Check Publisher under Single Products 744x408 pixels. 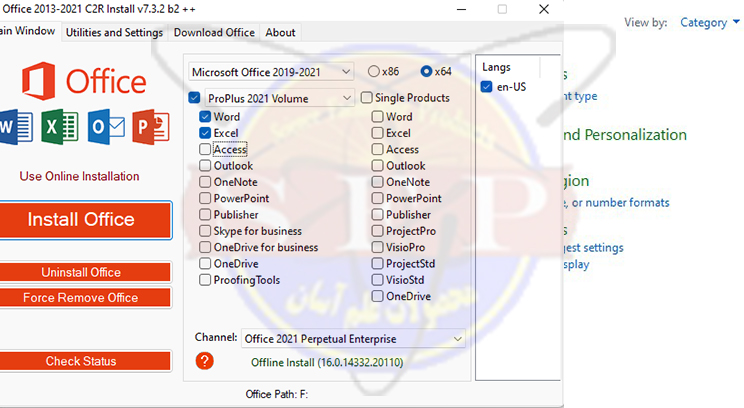pyautogui.click(x=377, y=214)
